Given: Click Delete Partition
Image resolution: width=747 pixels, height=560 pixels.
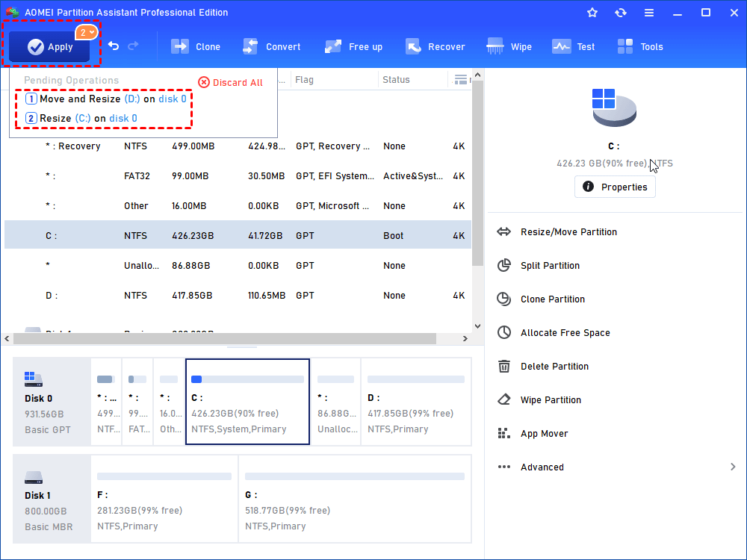Looking at the screenshot, I should click(x=542, y=366).
